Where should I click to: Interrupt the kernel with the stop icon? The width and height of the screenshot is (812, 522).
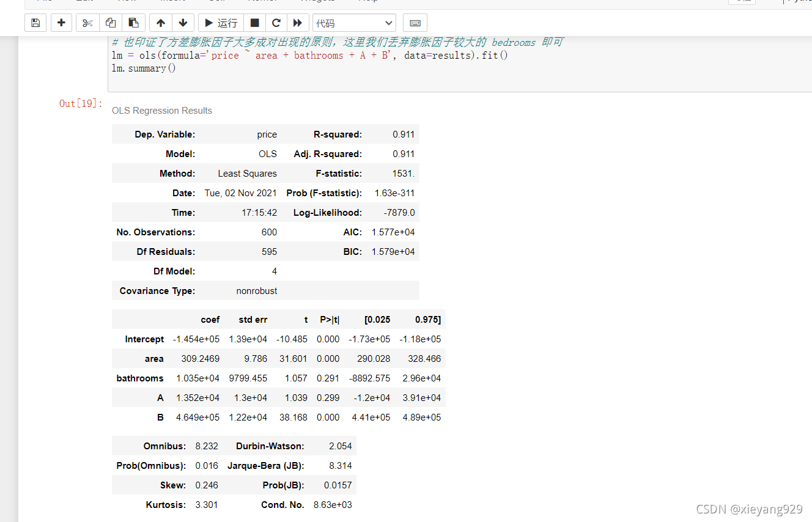pyautogui.click(x=255, y=23)
